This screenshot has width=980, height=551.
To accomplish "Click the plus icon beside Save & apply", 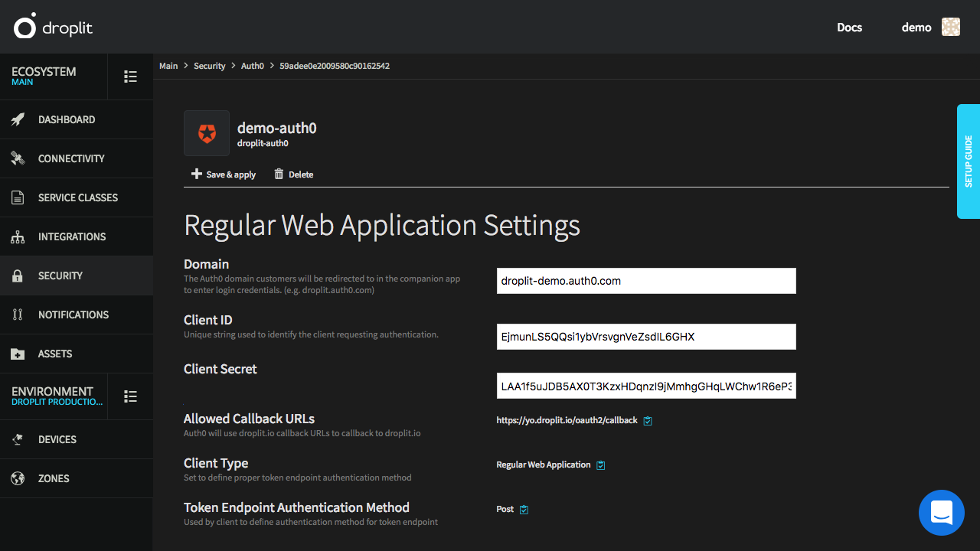I will (197, 174).
